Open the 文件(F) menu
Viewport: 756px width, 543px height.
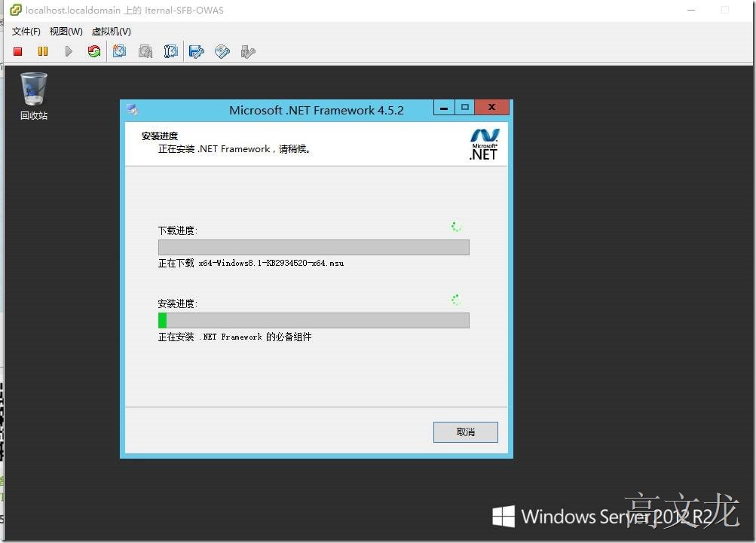[26, 32]
